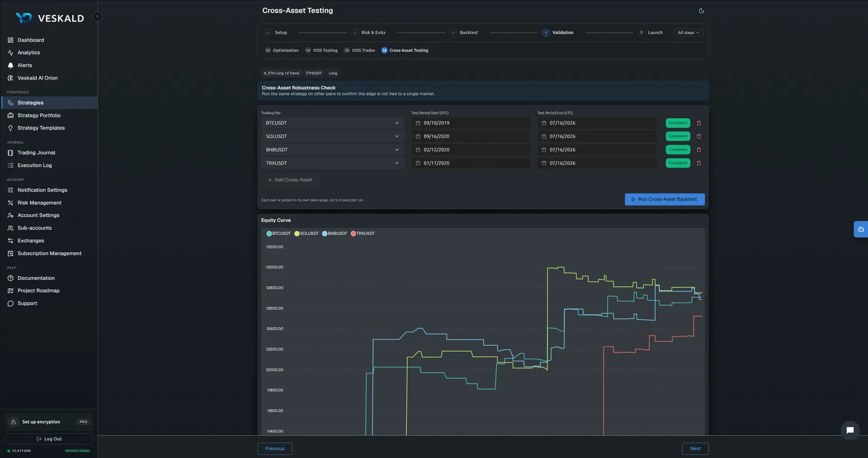Click the Log Out button
Image resolution: width=868 pixels, height=458 pixels.
49,439
